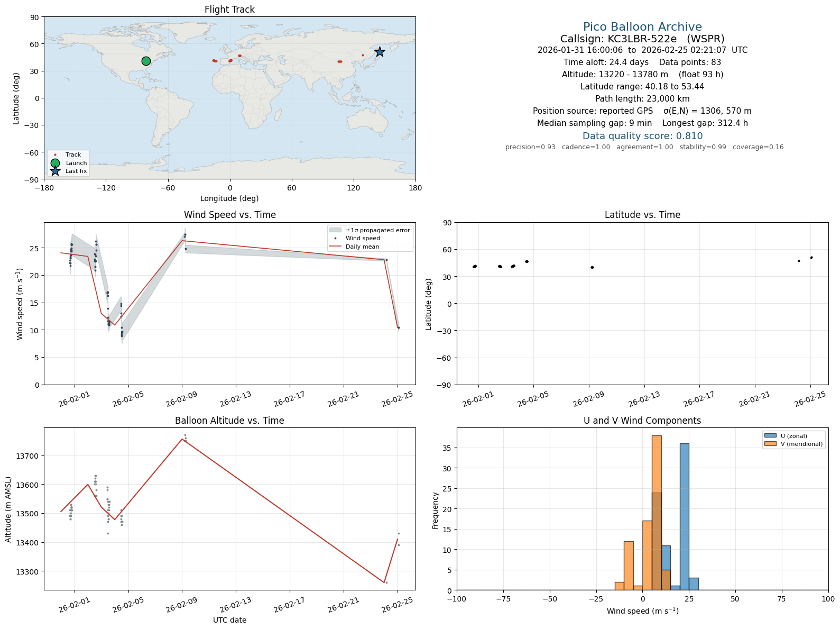
Task: Click the precision=0.93 score breakdown line
Action: tap(644, 147)
